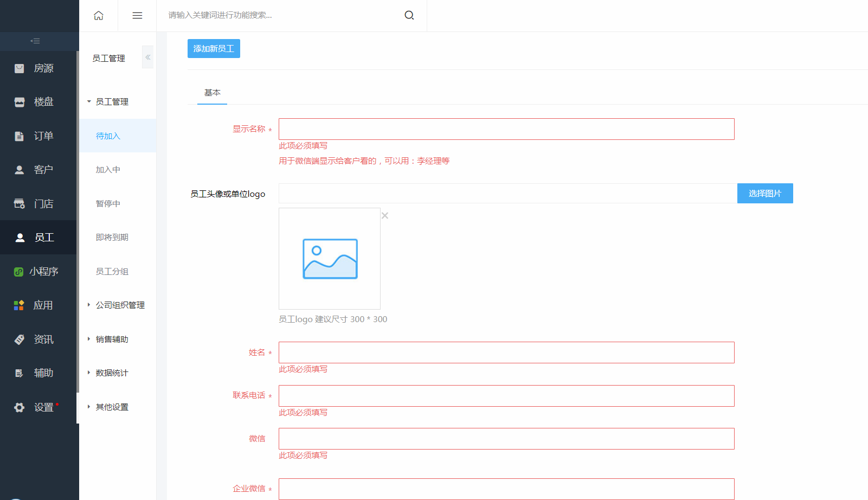The image size is (868, 500).
Task: Open the 加入中 submenu item
Action: 108,170
